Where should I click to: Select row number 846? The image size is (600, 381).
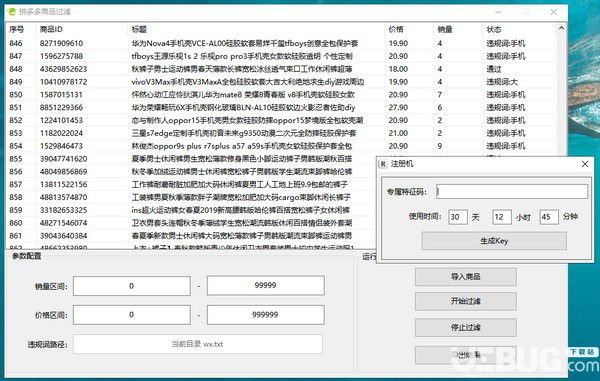coord(16,43)
